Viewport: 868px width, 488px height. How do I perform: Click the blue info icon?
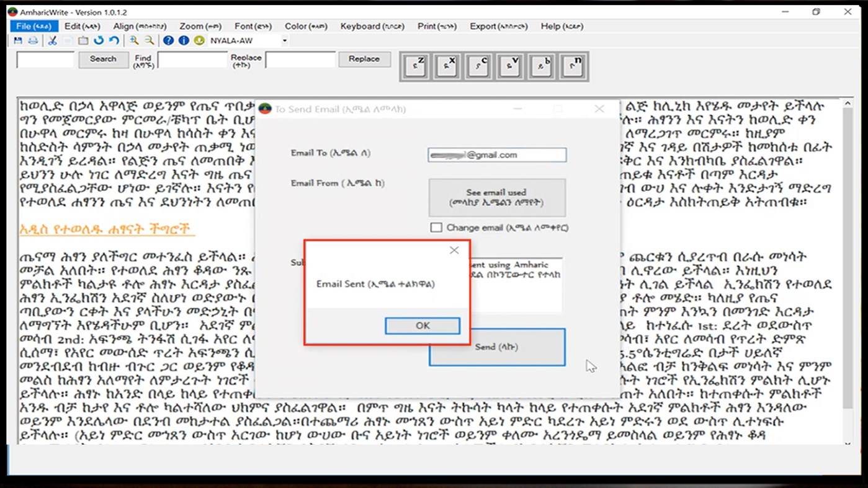point(183,40)
